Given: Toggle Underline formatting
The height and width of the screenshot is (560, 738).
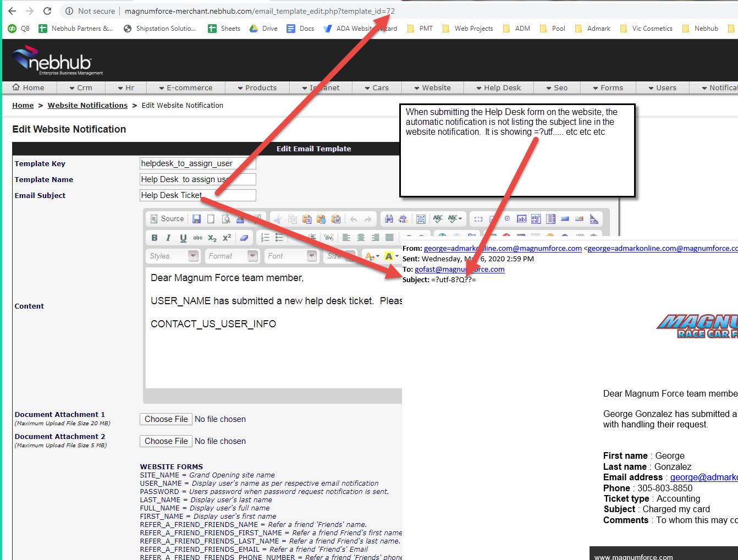Looking at the screenshot, I should pyautogui.click(x=183, y=238).
